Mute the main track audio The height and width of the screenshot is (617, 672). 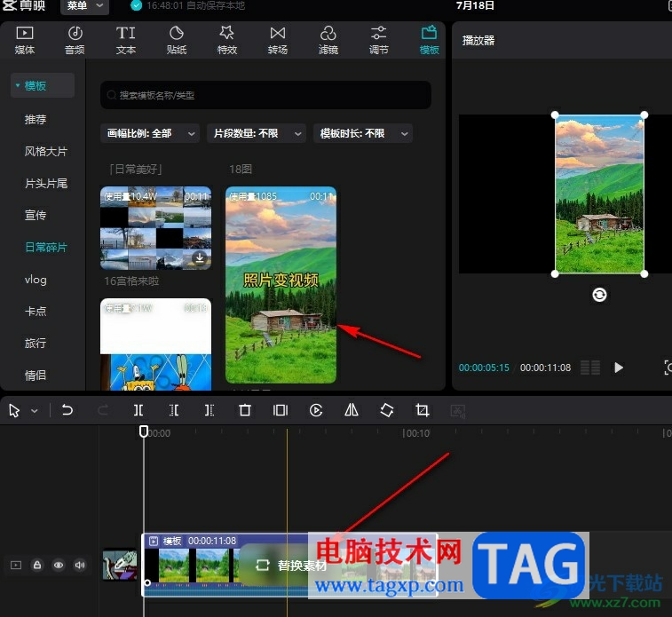80,566
